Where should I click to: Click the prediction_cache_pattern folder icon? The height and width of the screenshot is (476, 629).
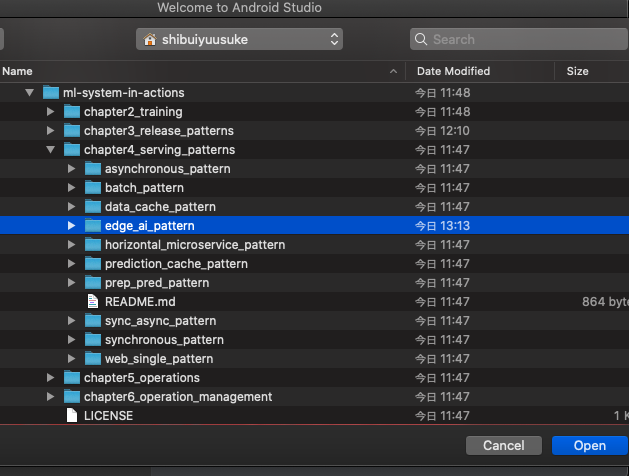93,264
